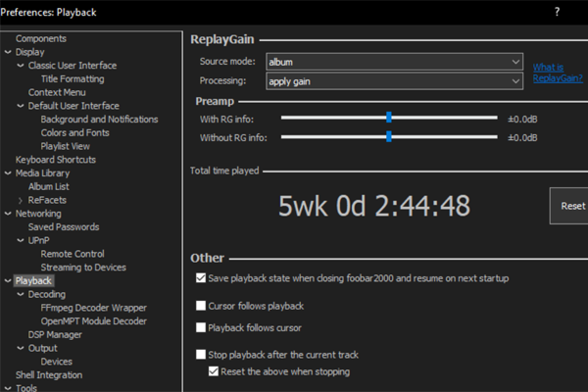Collapse the Default User Interface node
Viewport: 588px width, 392px height.
(x=21, y=106)
